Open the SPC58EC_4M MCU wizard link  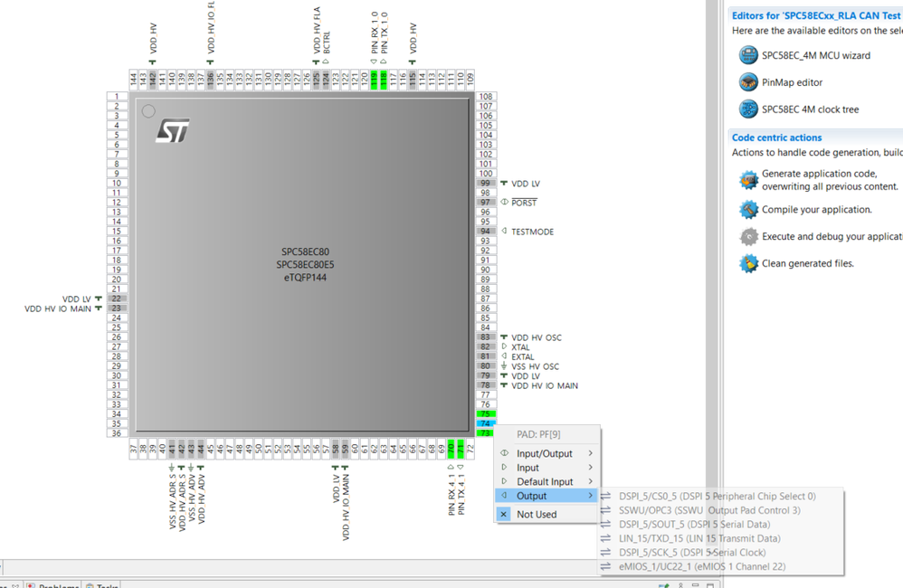(816, 55)
